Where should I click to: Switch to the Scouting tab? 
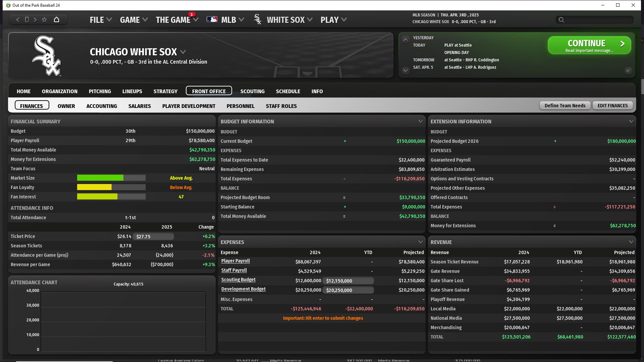252,91
